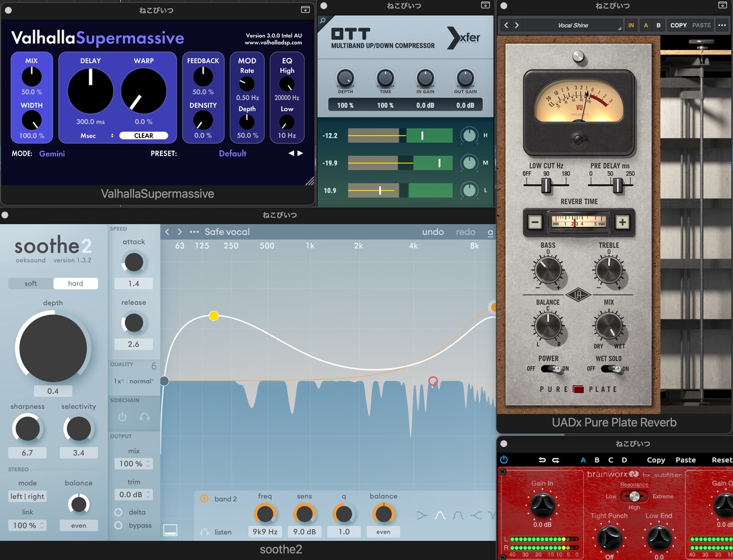Viewport: 733px width, 560px height.
Task: Select preset slot B in bx_subfilter
Action: click(x=597, y=460)
